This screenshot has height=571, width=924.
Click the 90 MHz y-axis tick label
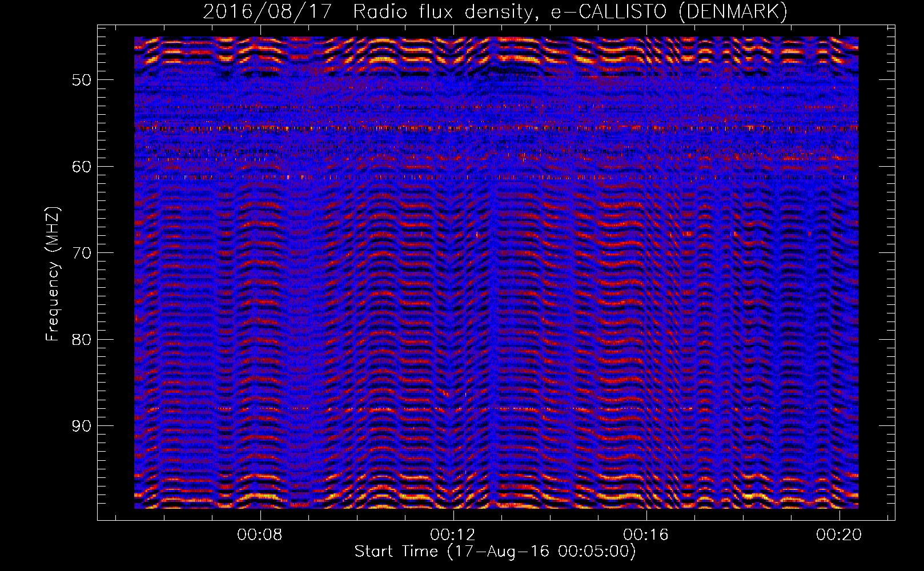point(81,427)
